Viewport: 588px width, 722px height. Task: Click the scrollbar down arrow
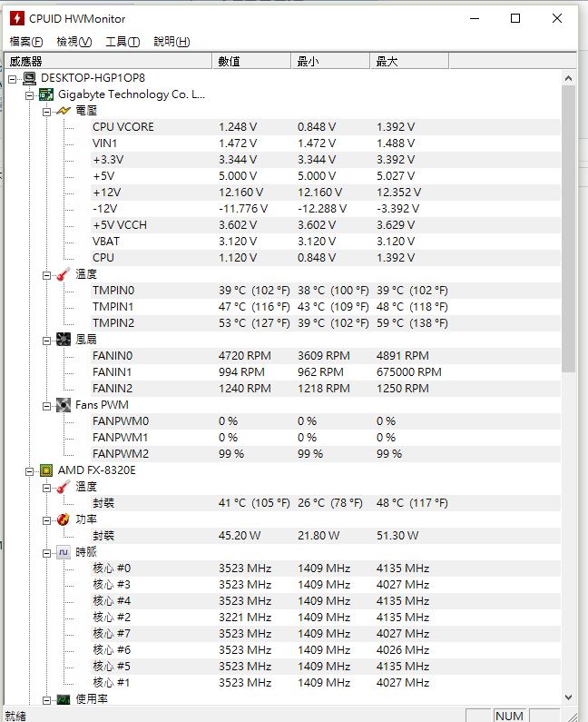coord(569,697)
